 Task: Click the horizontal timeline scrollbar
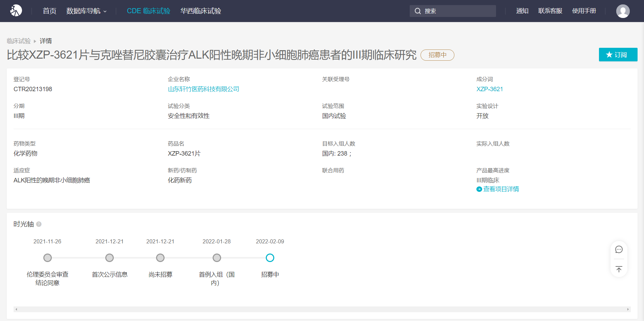(x=322, y=309)
